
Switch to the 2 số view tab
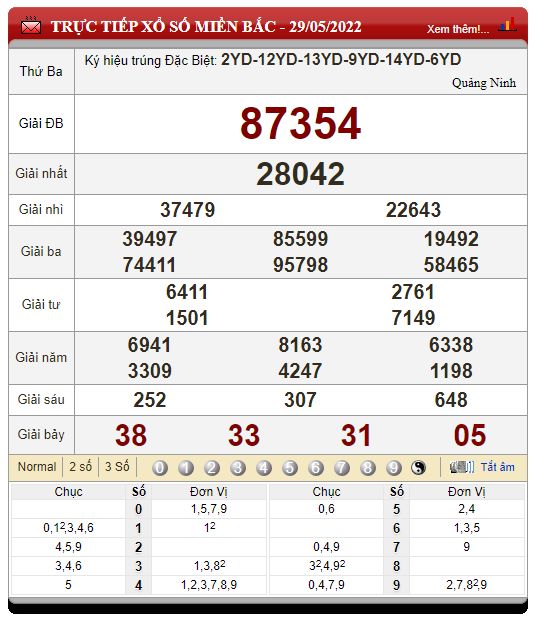80,467
